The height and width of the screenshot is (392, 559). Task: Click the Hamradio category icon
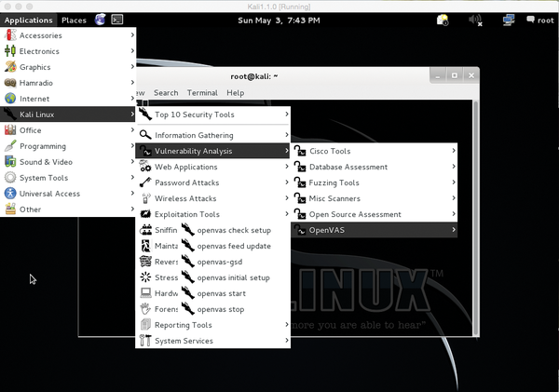[10, 83]
